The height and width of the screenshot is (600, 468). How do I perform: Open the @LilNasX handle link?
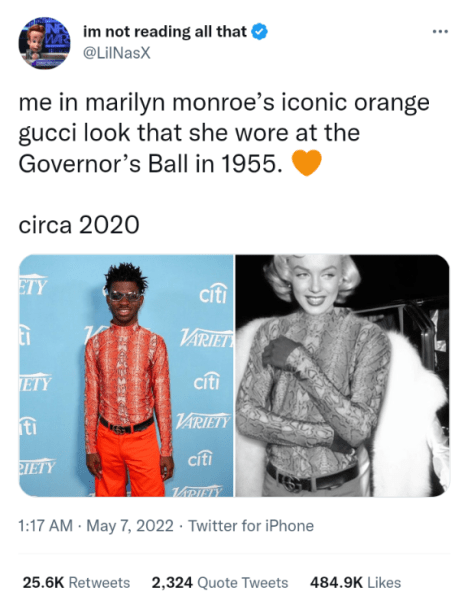(117, 53)
